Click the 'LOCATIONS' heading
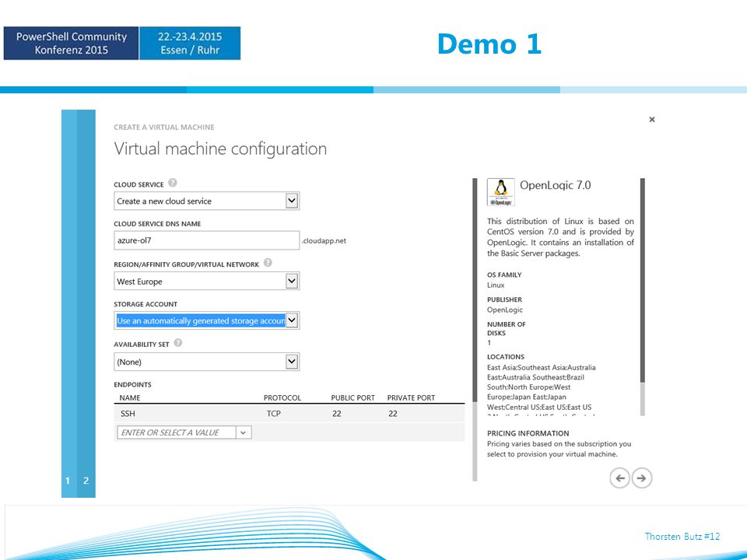This screenshot has height=560, width=747. coord(506,357)
